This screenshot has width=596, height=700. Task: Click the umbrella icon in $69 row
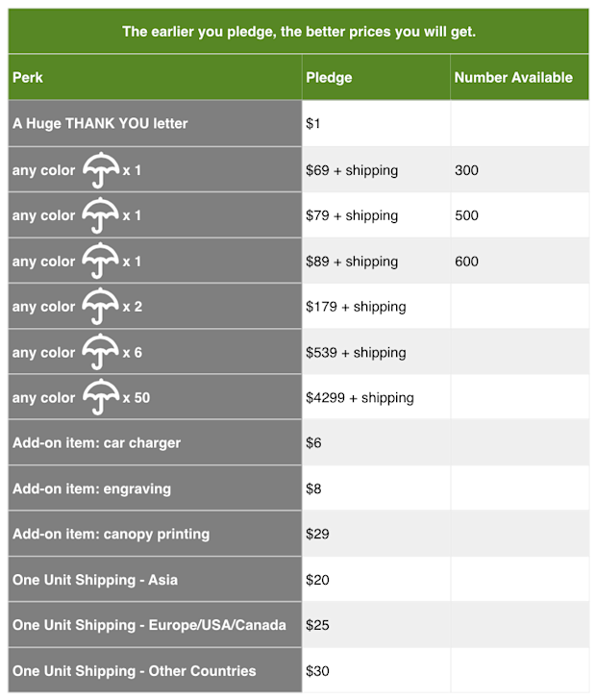pyautogui.click(x=101, y=170)
